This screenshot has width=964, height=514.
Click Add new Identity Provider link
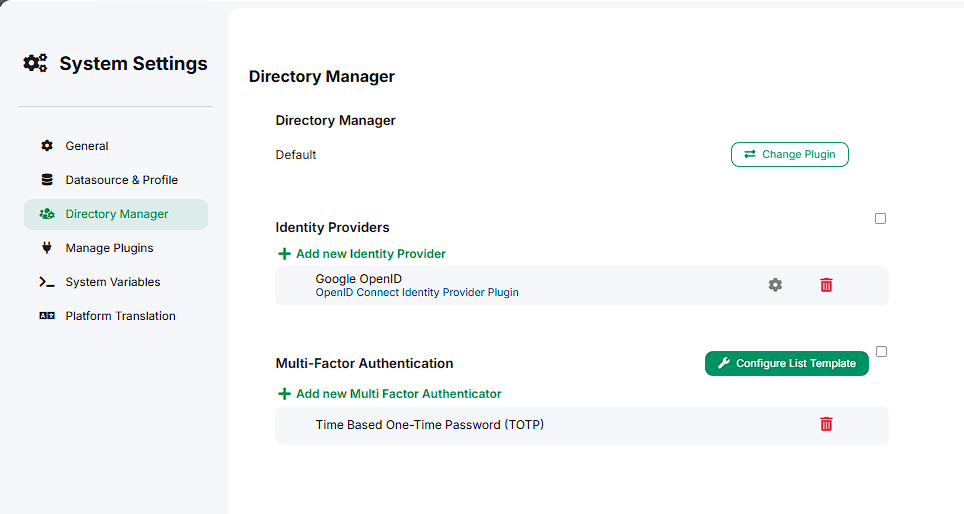(371, 254)
